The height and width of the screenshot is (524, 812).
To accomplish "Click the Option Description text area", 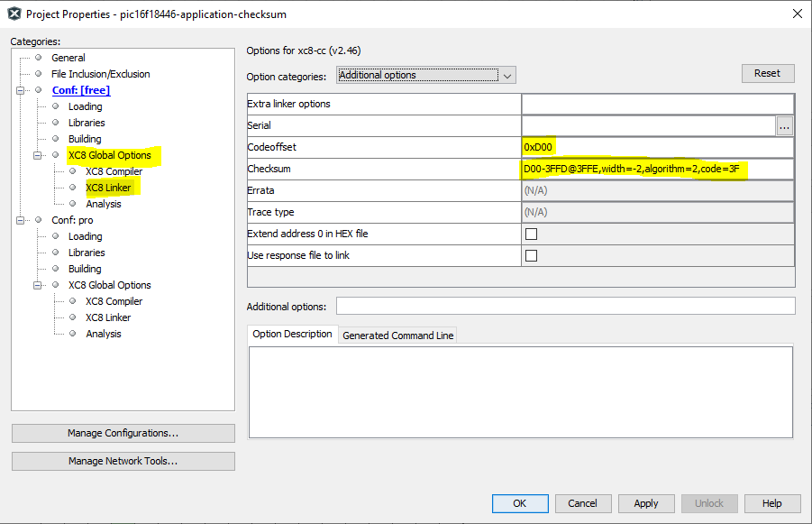I will click(x=520, y=392).
